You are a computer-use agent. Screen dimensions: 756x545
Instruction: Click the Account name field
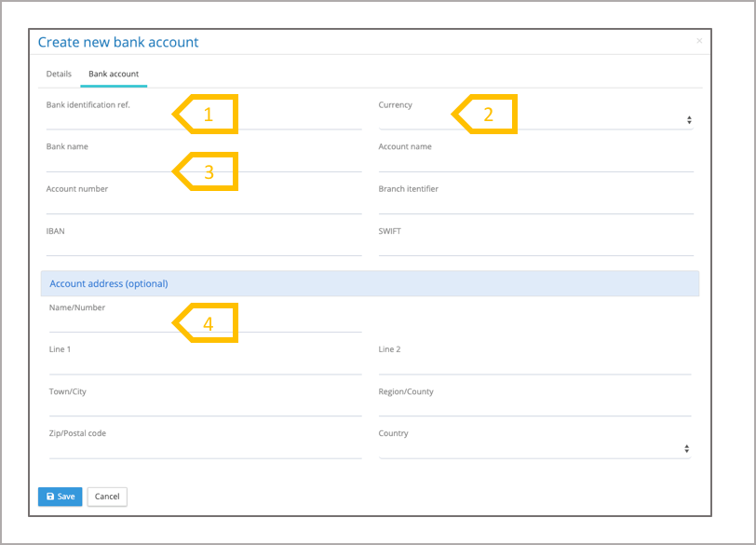(x=535, y=162)
